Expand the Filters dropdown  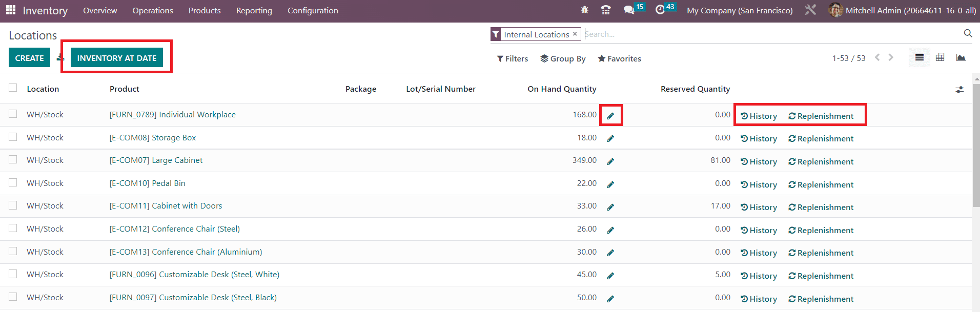513,59
